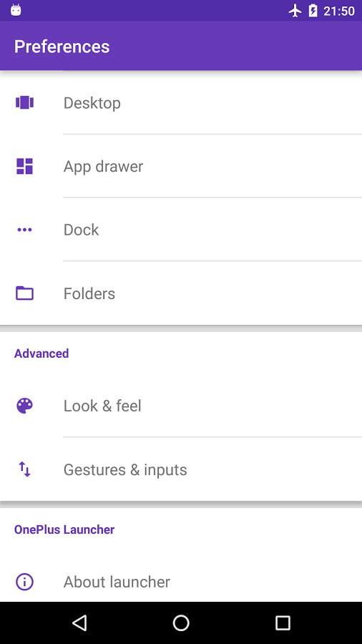Tap the airplane mode status icon
The width and height of the screenshot is (362, 644).
click(x=295, y=11)
